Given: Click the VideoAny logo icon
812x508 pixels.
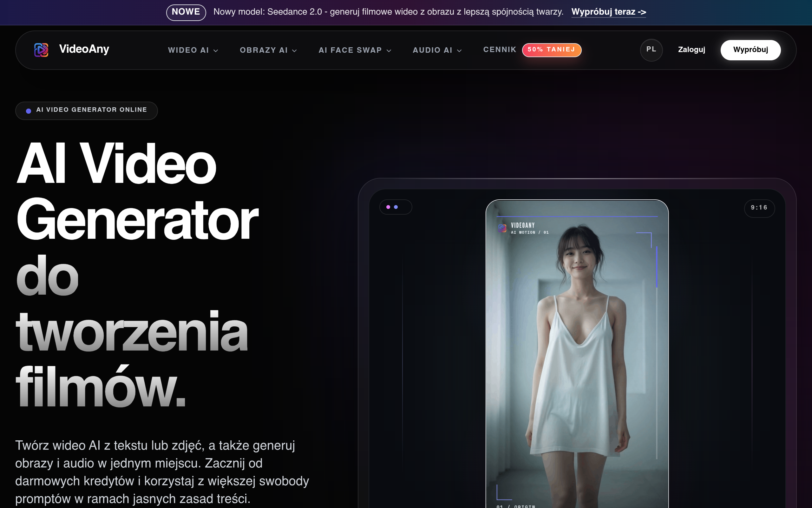Looking at the screenshot, I should 41,50.
